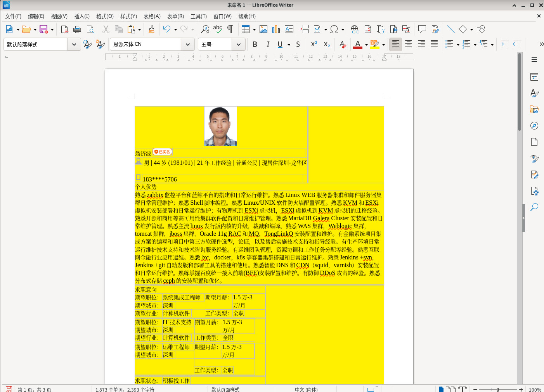Click the zoom slider in status bar
Viewport: 544px width, 392px height.
498,389
